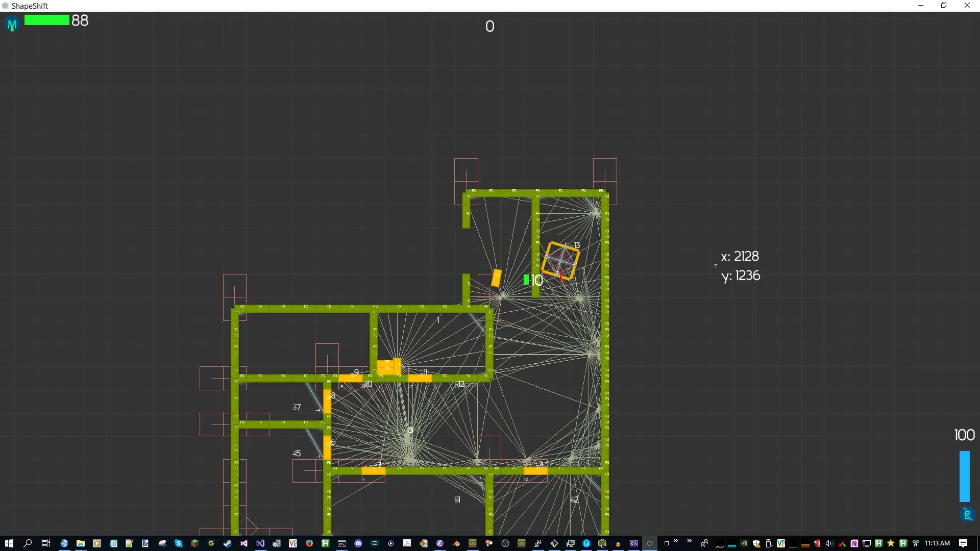Screen dimensions: 980x551
Task: Open Discord from the taskbar
Action: [358, 543]
